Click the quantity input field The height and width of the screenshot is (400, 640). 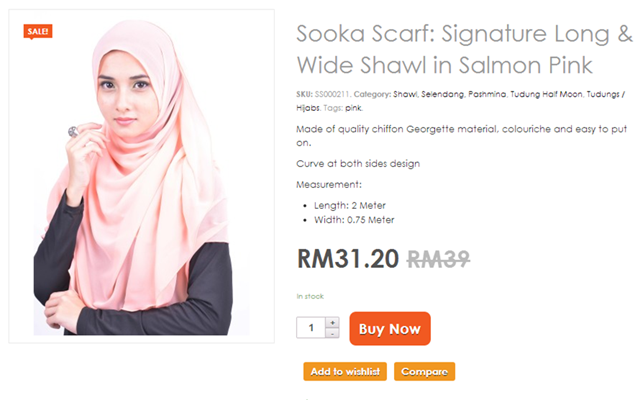311,327
